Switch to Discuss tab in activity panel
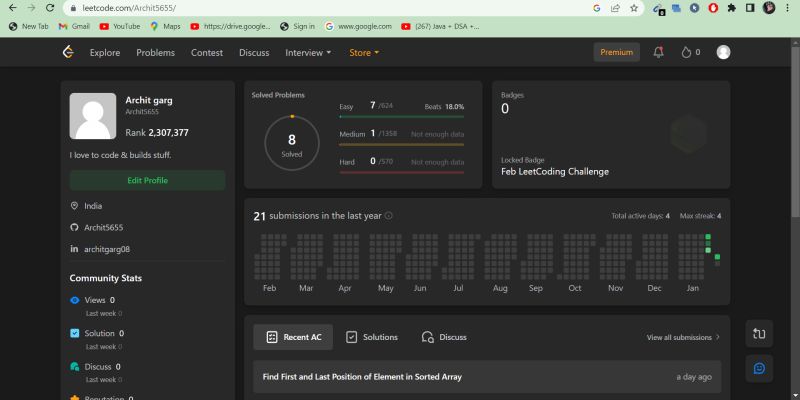The width and height of the screenshot is (800, 400). (444, 337)
